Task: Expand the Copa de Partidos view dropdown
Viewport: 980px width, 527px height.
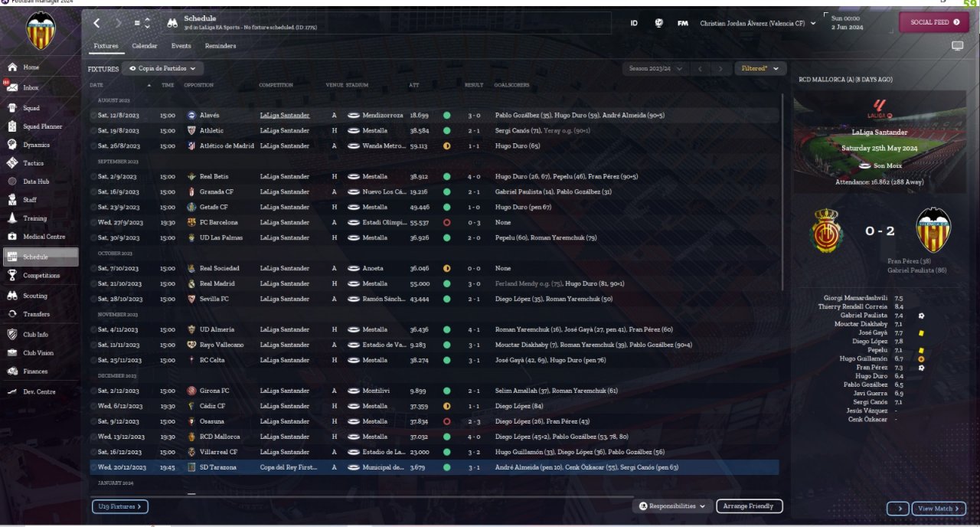Action: (x=163, y=68)
